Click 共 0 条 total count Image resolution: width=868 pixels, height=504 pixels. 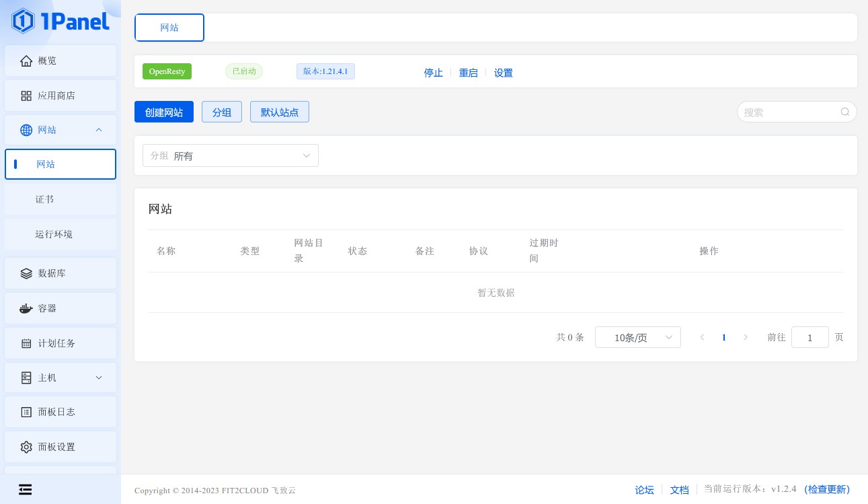coord(570,337)
